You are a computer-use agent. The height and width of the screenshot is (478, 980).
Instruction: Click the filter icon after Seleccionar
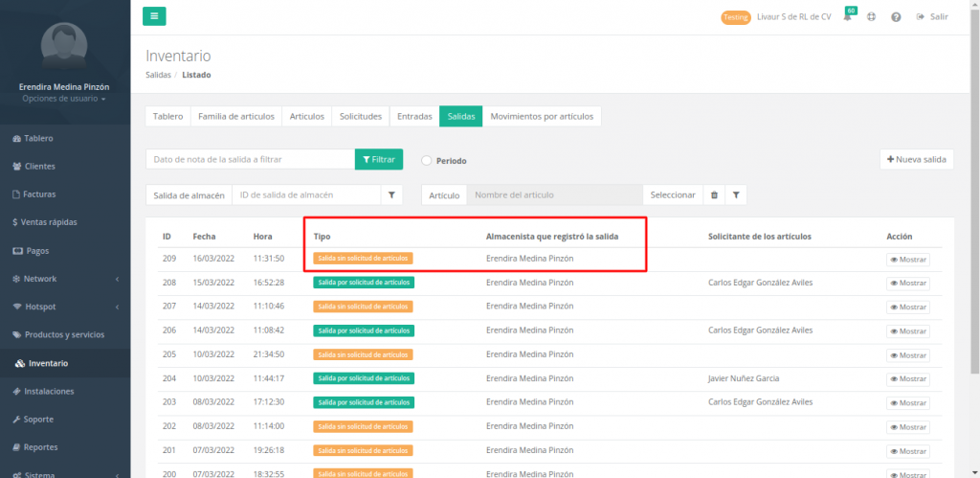(735, 195)
